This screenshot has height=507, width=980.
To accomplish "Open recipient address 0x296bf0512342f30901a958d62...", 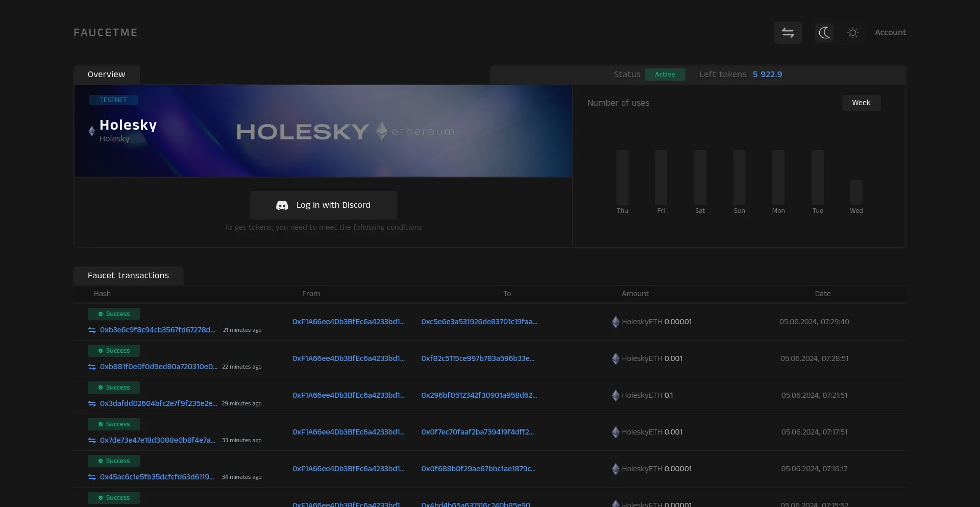I will 479,395.
